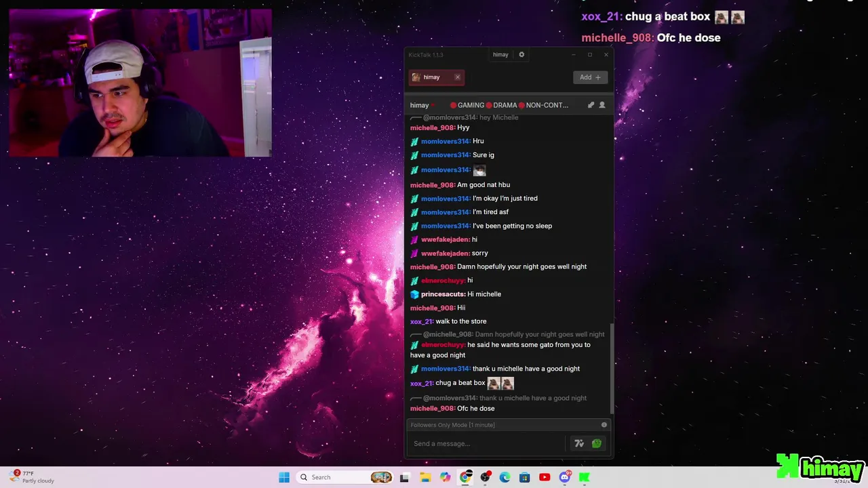Open Copilot from the taskbar

point(445,477)
